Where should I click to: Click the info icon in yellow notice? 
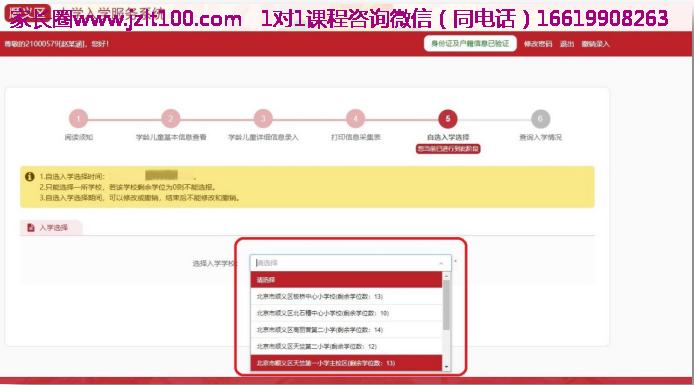point(30,177)
